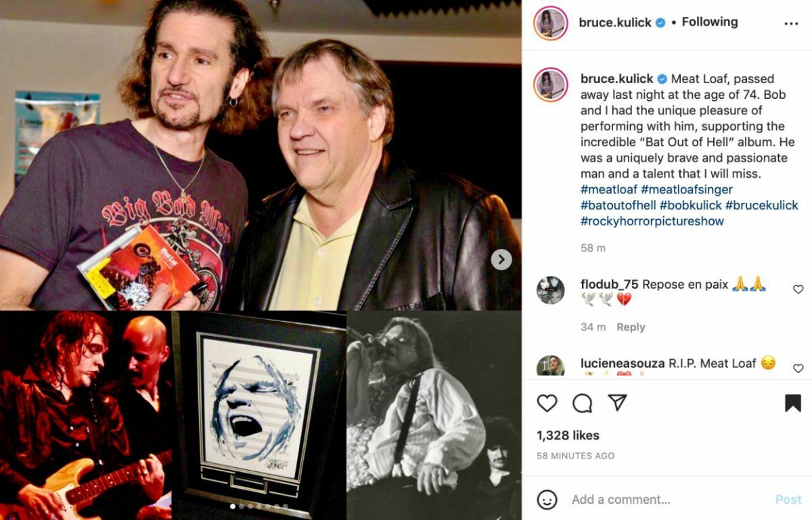Open bruce.kulick profile avatar in header

tap(550, 23)
